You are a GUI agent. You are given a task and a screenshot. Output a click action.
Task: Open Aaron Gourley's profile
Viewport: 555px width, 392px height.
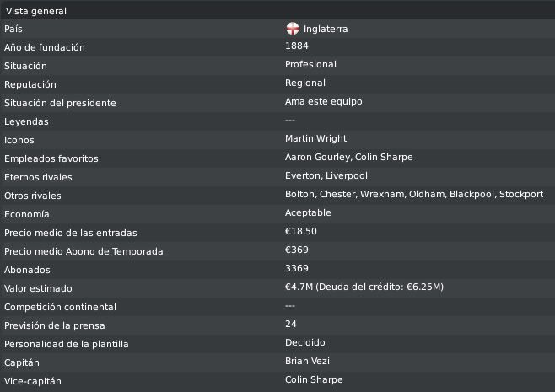(x=317, y=157)
